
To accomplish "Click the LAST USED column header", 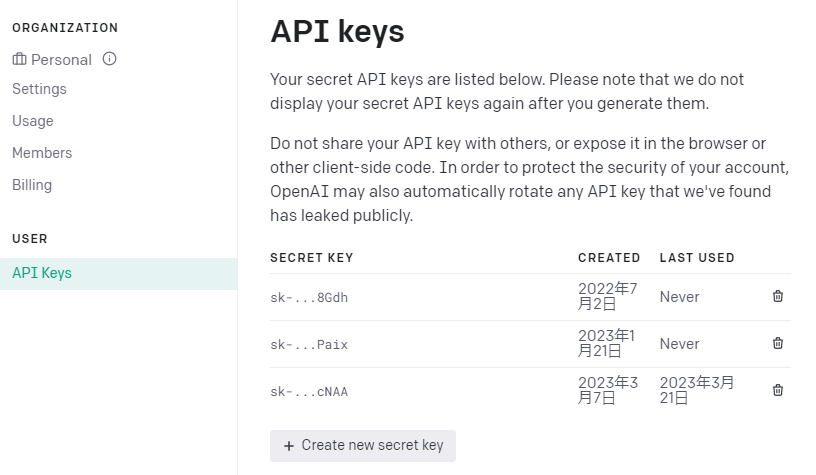I will pos(697,258).
